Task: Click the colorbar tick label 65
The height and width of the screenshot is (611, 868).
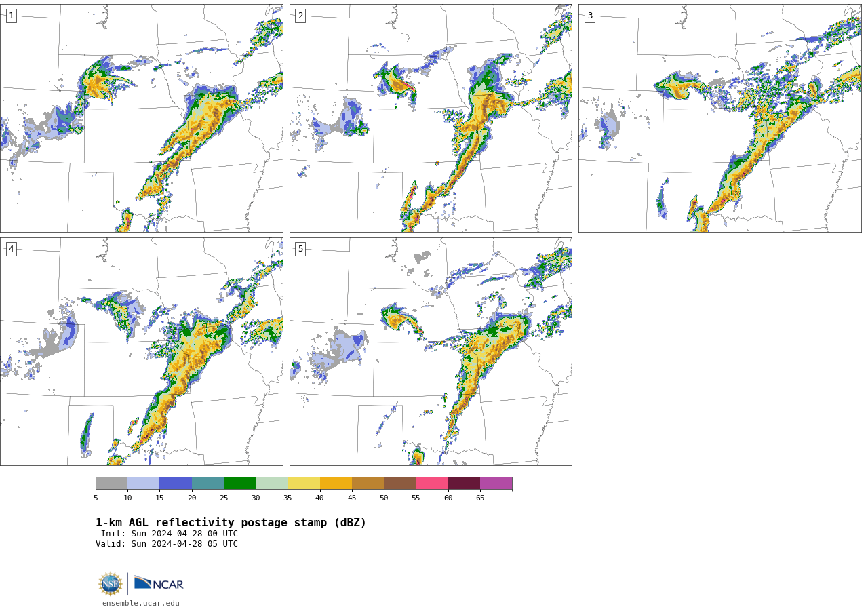Action: [480, 498]
